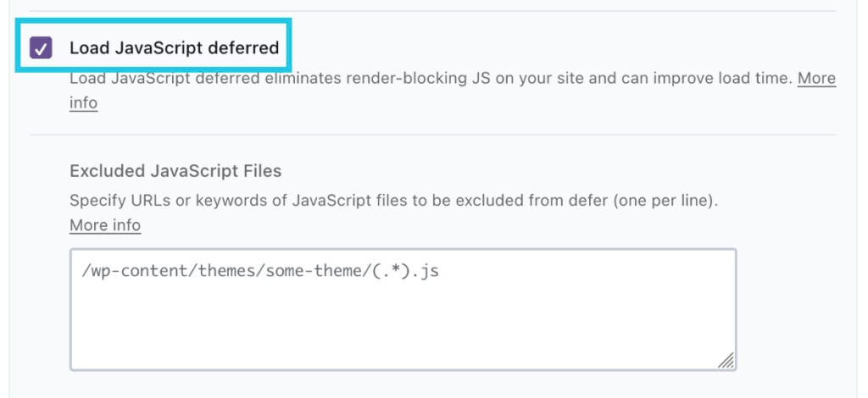
Task: Uncheck the Load JavaScript deferred checkbox
Action: pos(41,47)
